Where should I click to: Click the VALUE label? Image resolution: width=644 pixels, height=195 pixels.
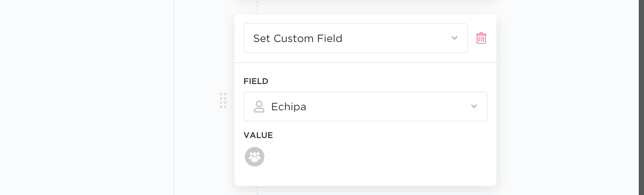258,135
